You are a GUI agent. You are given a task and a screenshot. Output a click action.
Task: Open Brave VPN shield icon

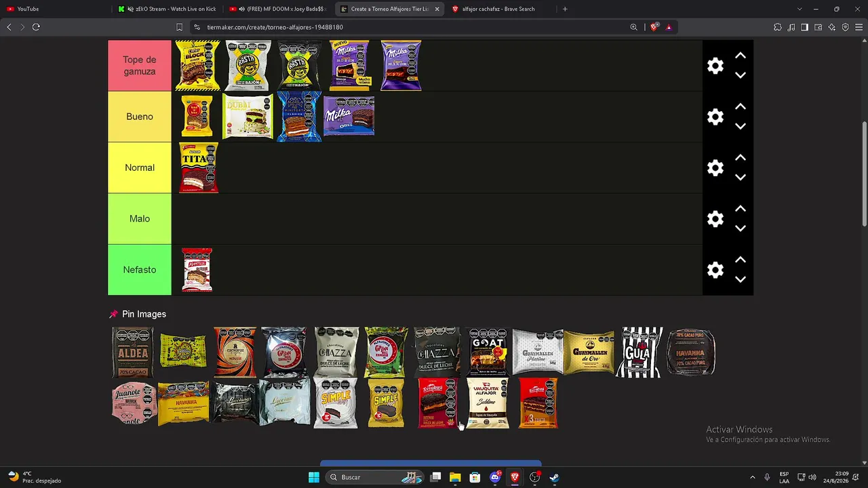pos(846,27)
